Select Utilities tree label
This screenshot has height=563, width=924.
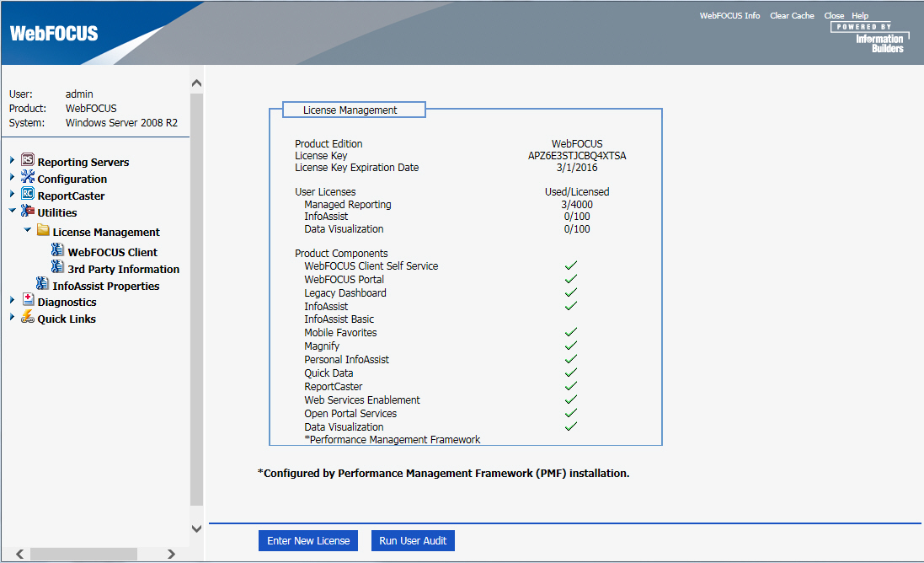[x=57, y=213]
